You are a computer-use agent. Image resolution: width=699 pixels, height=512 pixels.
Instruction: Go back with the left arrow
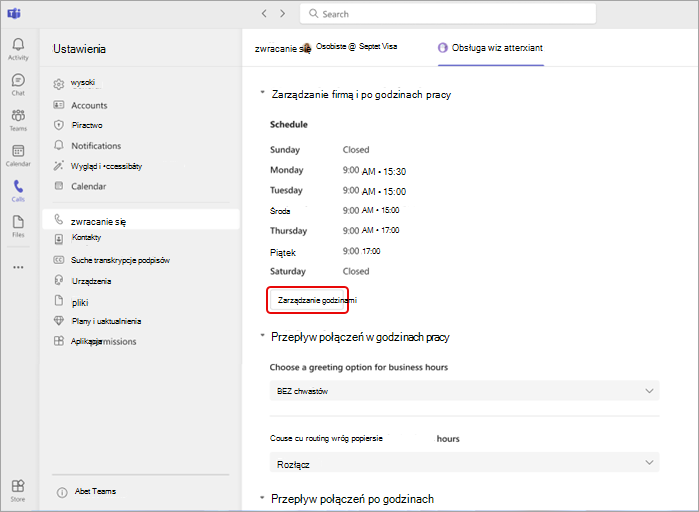pos(264,13)
